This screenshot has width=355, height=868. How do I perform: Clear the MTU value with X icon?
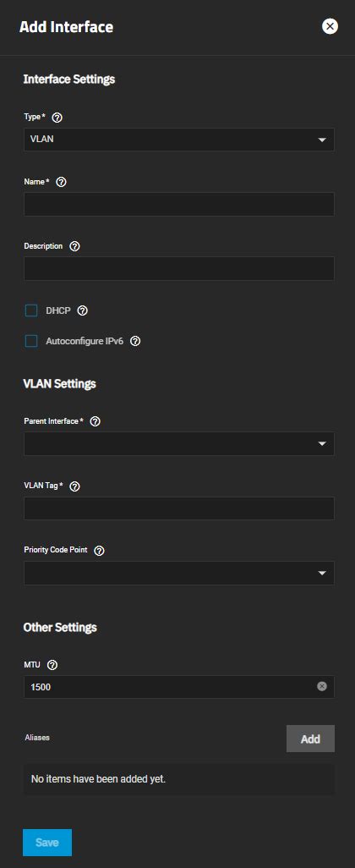click(322, 686)
